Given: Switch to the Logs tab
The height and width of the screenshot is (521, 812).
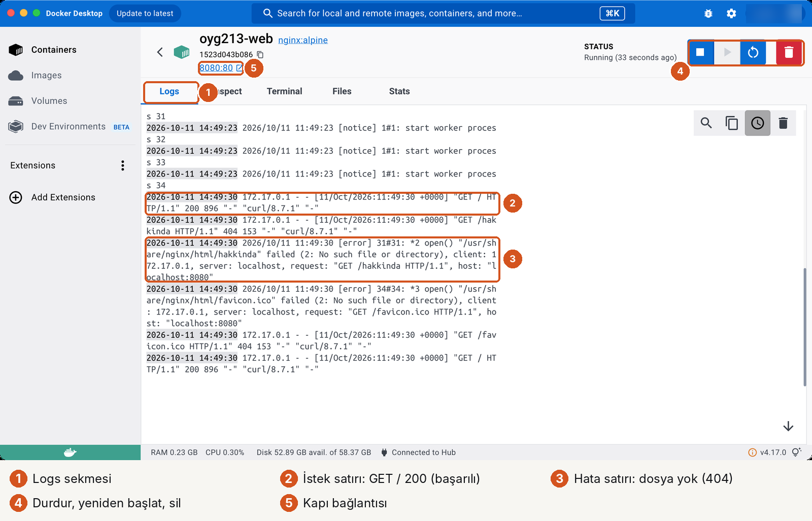Looking at the screenshot, I should [x=169, y=91].
